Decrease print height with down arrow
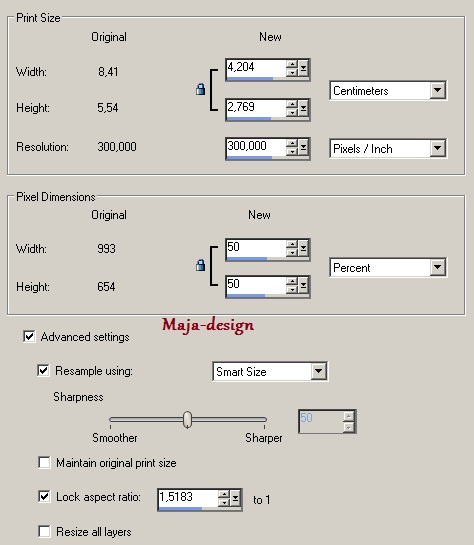 click(x=292, y=113)
